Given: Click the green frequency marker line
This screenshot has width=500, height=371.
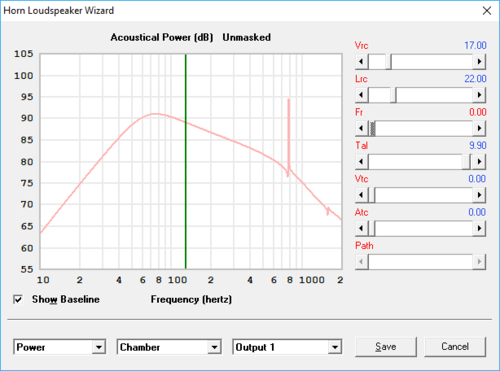Looking at the screenshot, I should pos(186,161).
